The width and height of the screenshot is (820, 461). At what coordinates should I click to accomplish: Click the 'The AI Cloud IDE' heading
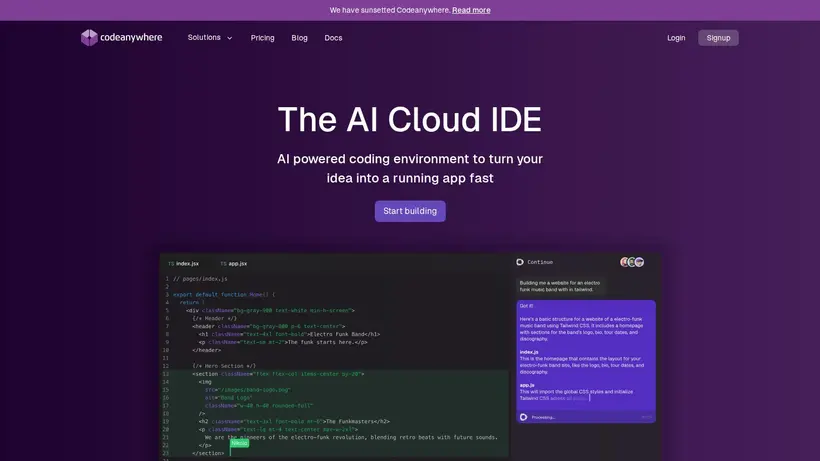coord(410,119)
